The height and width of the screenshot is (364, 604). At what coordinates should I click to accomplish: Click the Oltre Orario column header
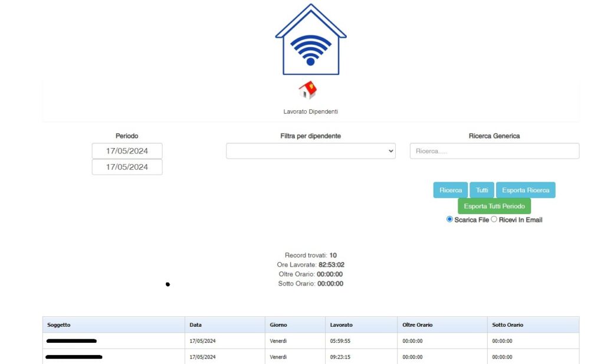click(x=418, y=325)
